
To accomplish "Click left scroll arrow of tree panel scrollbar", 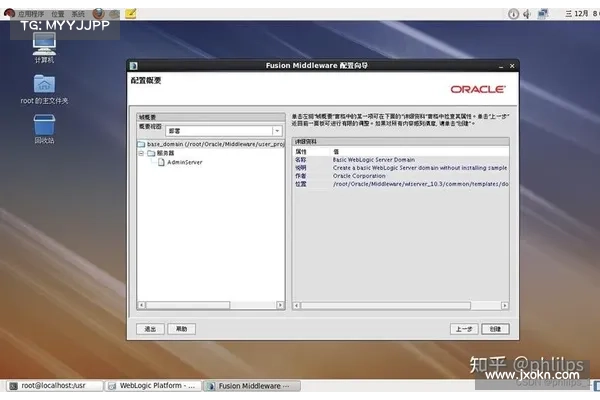I will pos(142,305).
